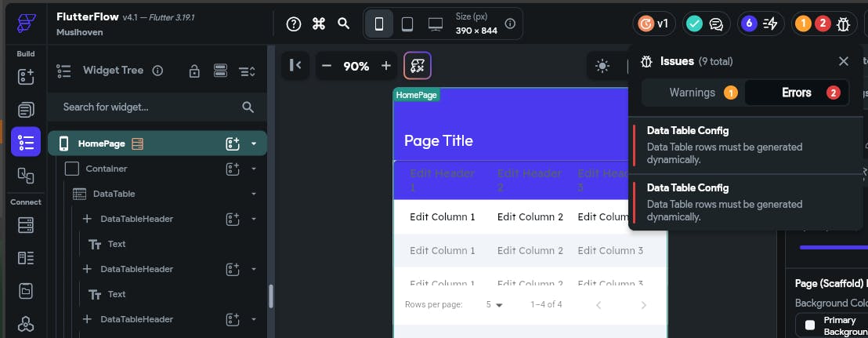Click the AI generate canvas icon

418,66
